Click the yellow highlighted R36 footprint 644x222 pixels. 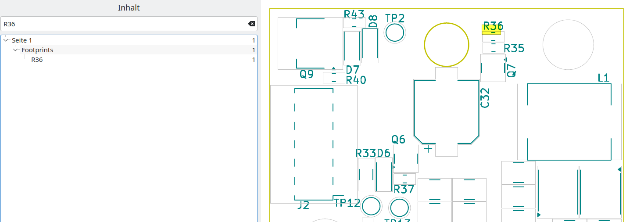coord(491,30)
